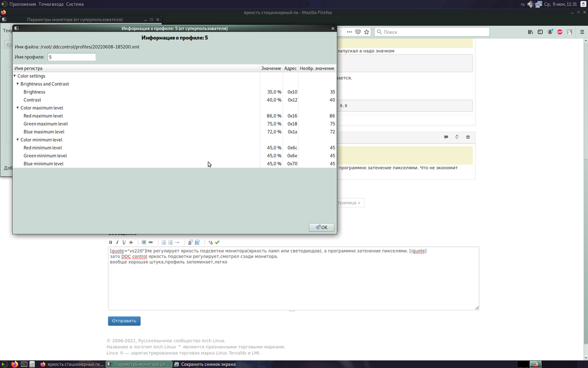Select the Green minimum level row
Image resolution: width=588 pixels, height=368 pixels.
175,155
